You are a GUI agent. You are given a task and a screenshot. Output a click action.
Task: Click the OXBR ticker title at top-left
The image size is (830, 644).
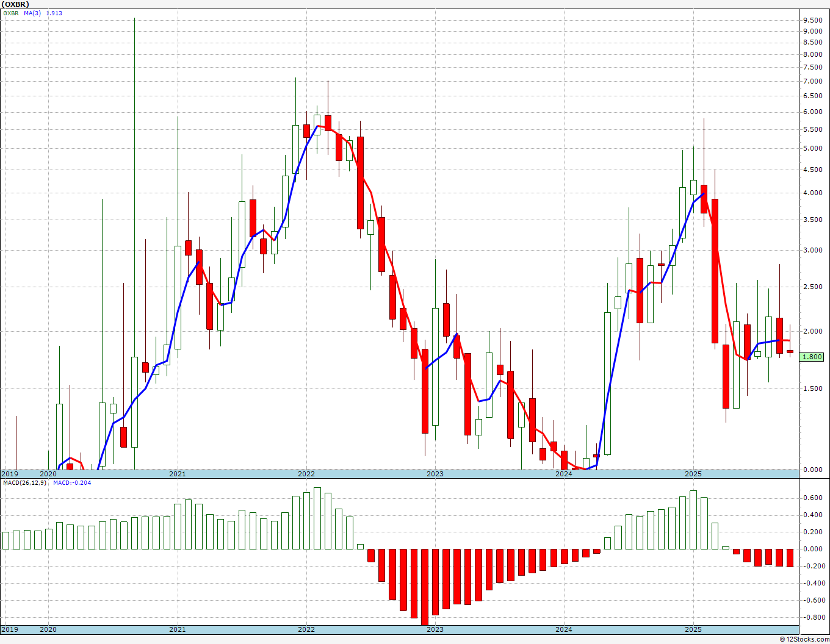pyautogui.click(x=15, y=4)
